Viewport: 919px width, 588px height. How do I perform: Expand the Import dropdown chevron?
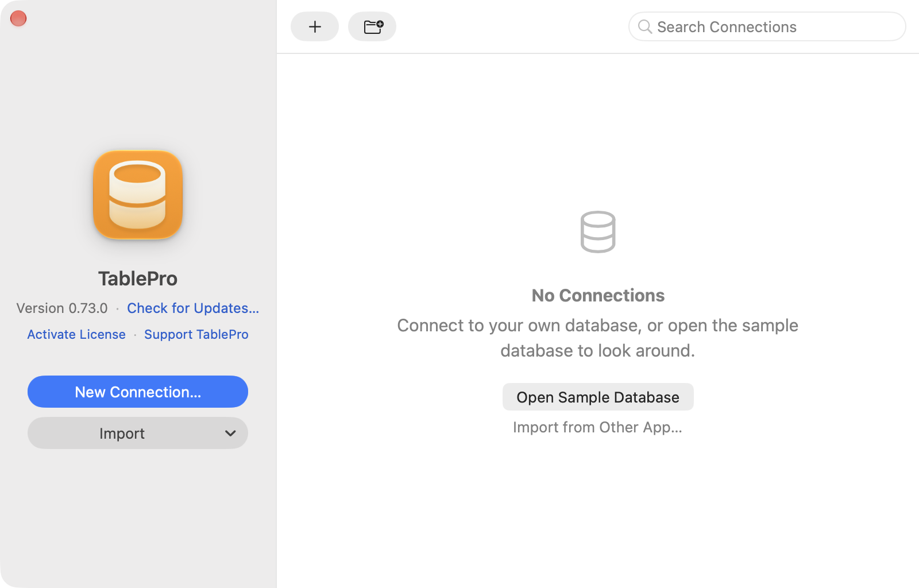click(x=230, y=434)
